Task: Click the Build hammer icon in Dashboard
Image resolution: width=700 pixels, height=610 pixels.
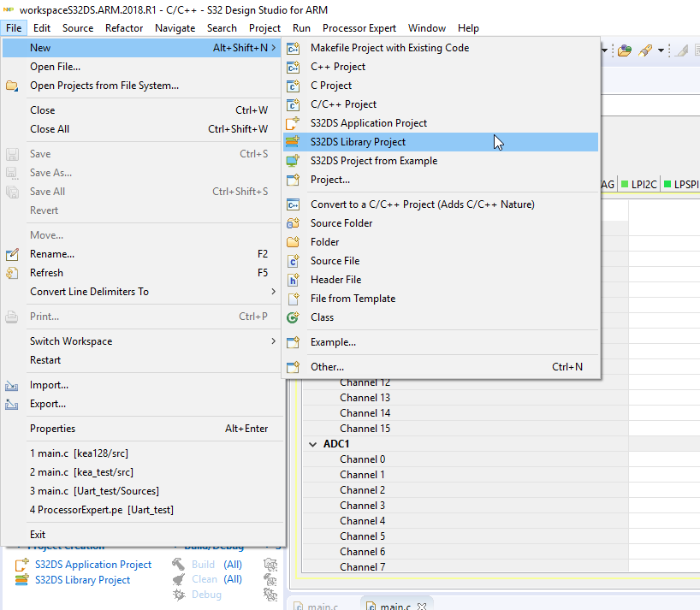Action: click(x=178, y=565)
